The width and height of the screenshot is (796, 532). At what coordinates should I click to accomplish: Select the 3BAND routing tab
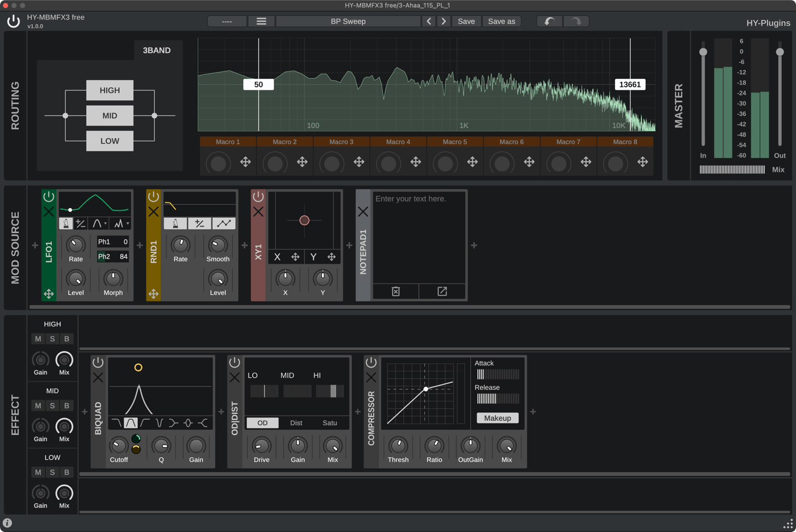pos(157,50)
